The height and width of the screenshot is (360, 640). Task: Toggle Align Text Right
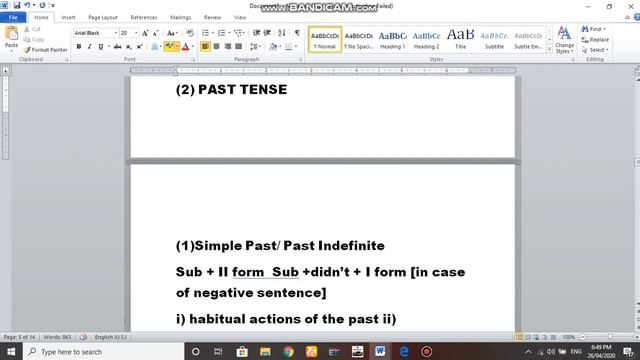pos(227,47)
